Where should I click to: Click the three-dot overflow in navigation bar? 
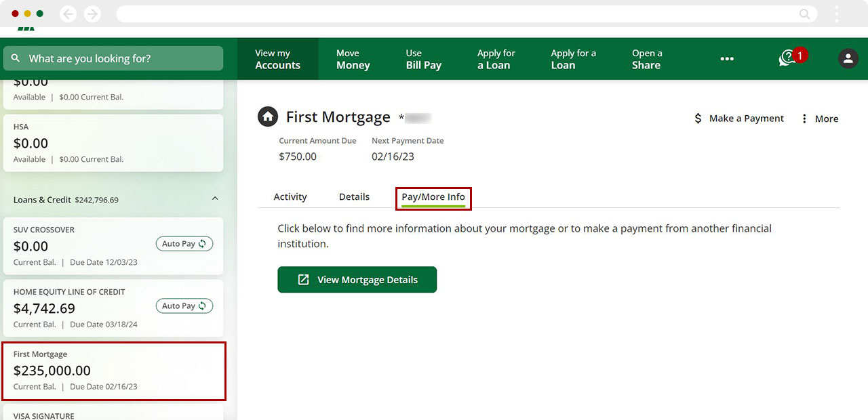pyautogui.click(x=727, y=59)
